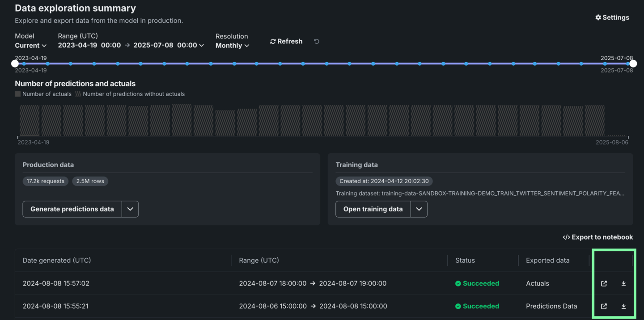
Task: Expand Generate predictions data options arrow
Action: [130, 209]
